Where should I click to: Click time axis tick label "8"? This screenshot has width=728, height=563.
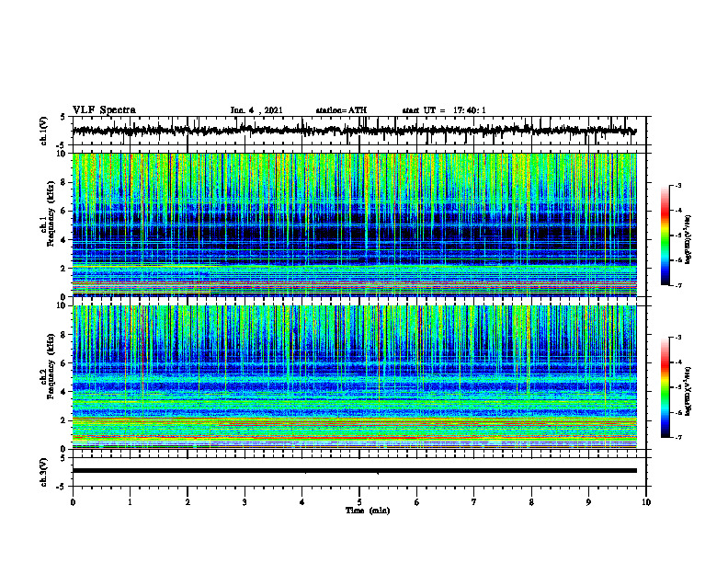coord(531,502)
